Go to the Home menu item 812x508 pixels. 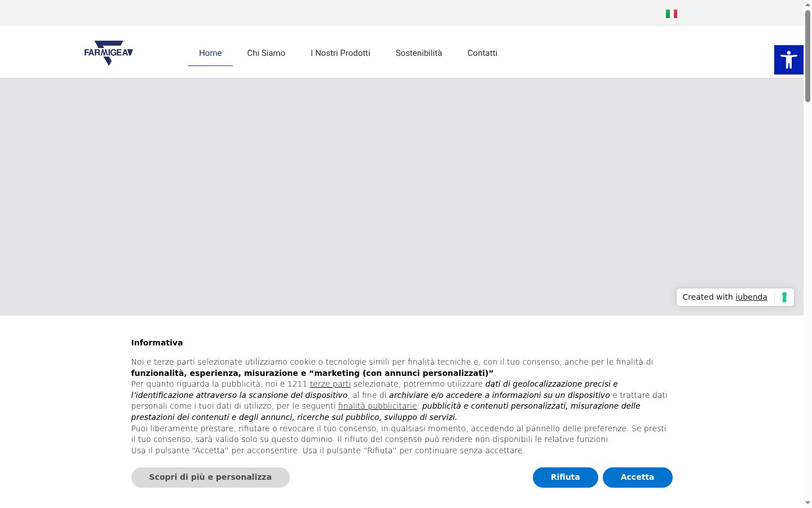pyautogui.click(x=210, y=53)
